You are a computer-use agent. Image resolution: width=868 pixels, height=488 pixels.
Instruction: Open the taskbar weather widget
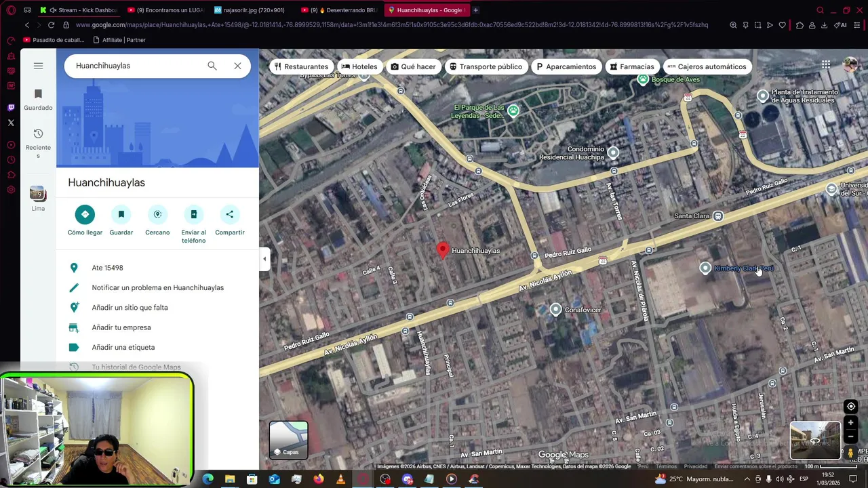click(694, 479)
